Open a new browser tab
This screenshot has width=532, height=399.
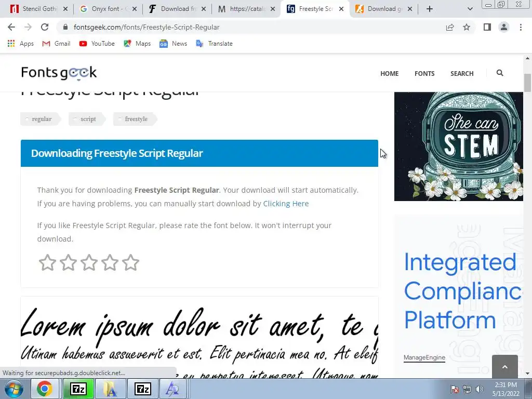(x=430, y=9)
